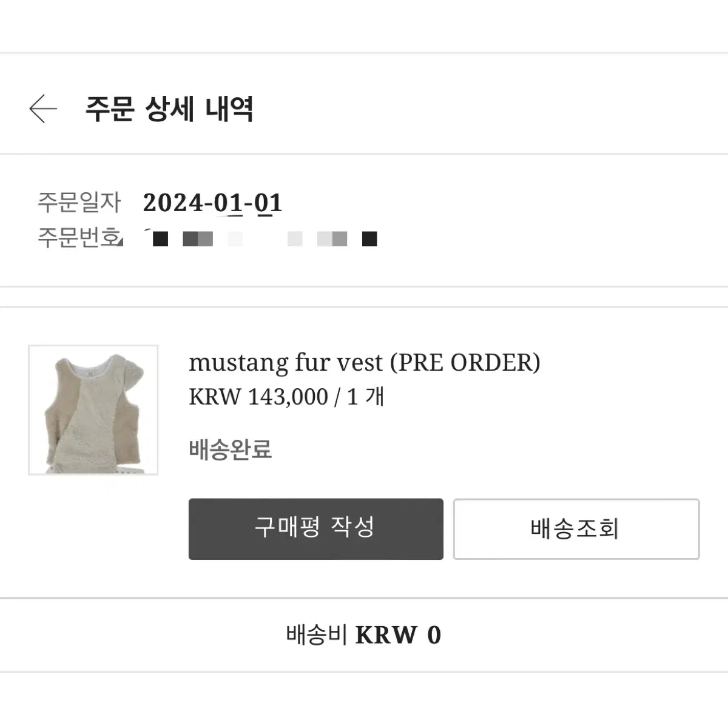Open the mustang fur vest product name link

point(365,363)
